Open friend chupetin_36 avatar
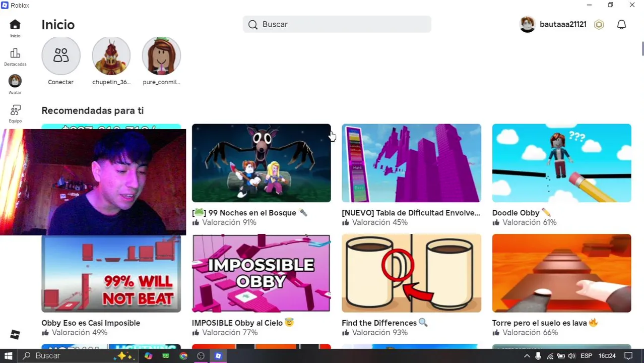 click(111, 55)
